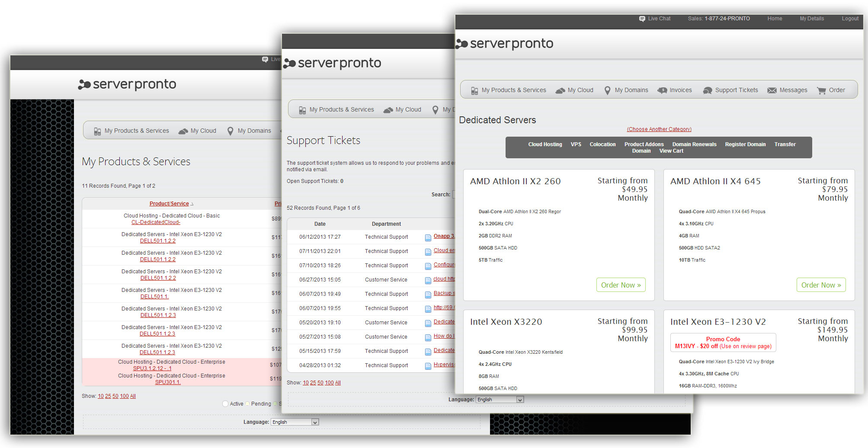
Task: Click the Invoices icon in the navigation bar
Action: 662,90
